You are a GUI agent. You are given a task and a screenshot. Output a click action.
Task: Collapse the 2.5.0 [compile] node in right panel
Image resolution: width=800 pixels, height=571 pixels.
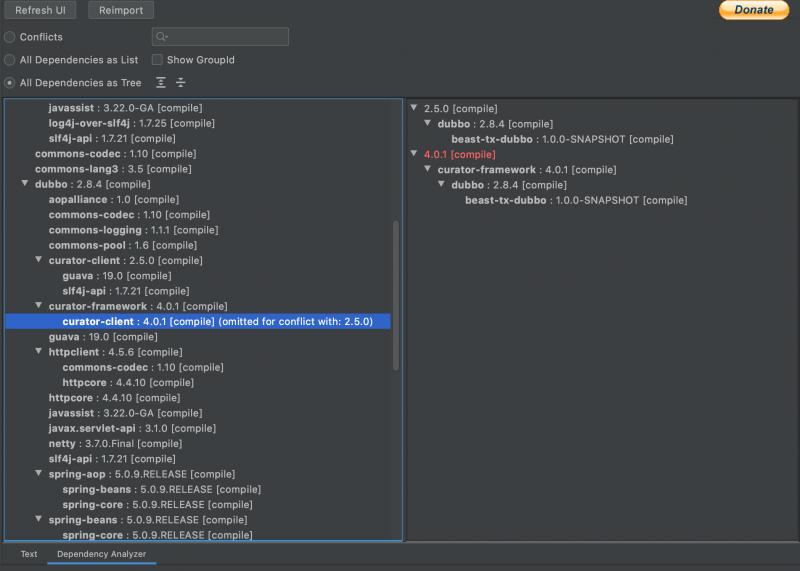point(414,108)
